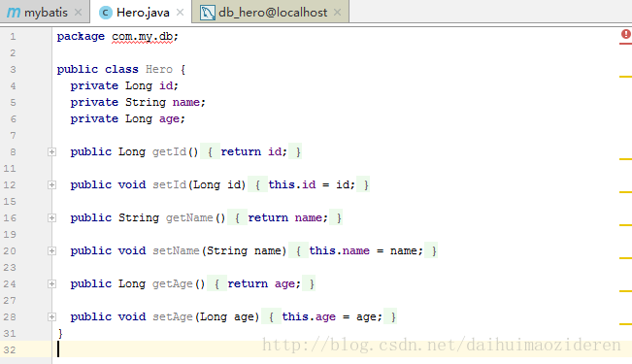Click the class name Hero
Viewport: 632px width, 364px height.
(x=159, y=69)
